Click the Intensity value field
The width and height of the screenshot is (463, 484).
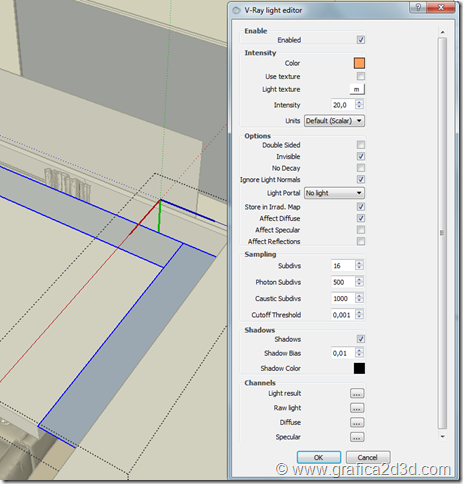pos(343,105)
